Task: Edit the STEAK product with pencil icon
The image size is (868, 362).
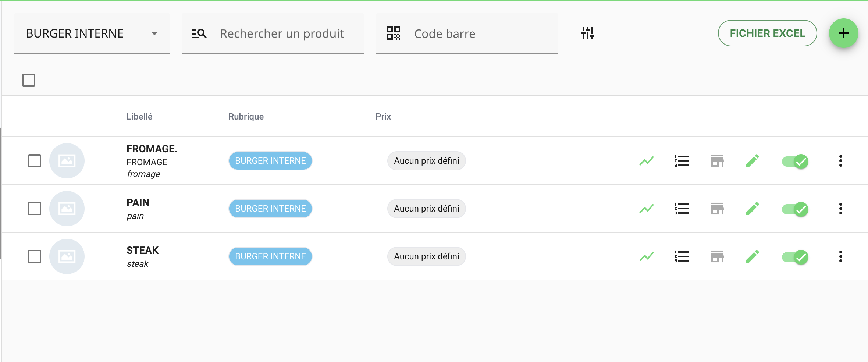Action: tap(752, 256)
